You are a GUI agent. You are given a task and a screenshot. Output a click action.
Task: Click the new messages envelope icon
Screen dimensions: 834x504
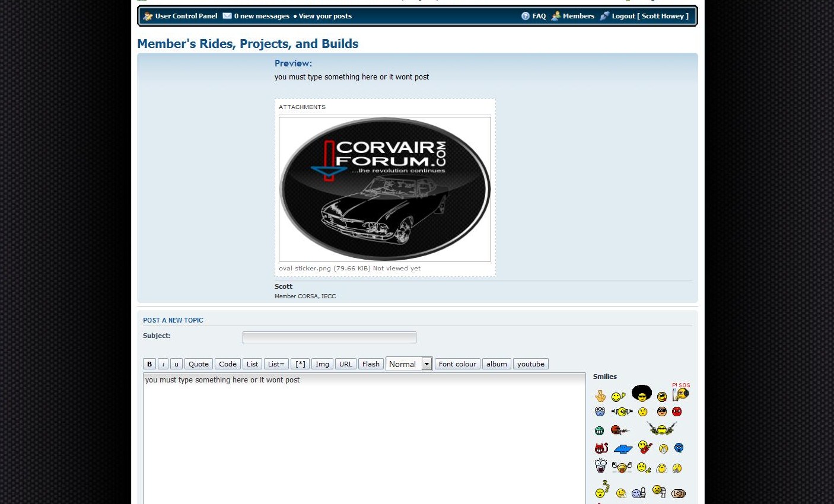click(x=227, y=16)
